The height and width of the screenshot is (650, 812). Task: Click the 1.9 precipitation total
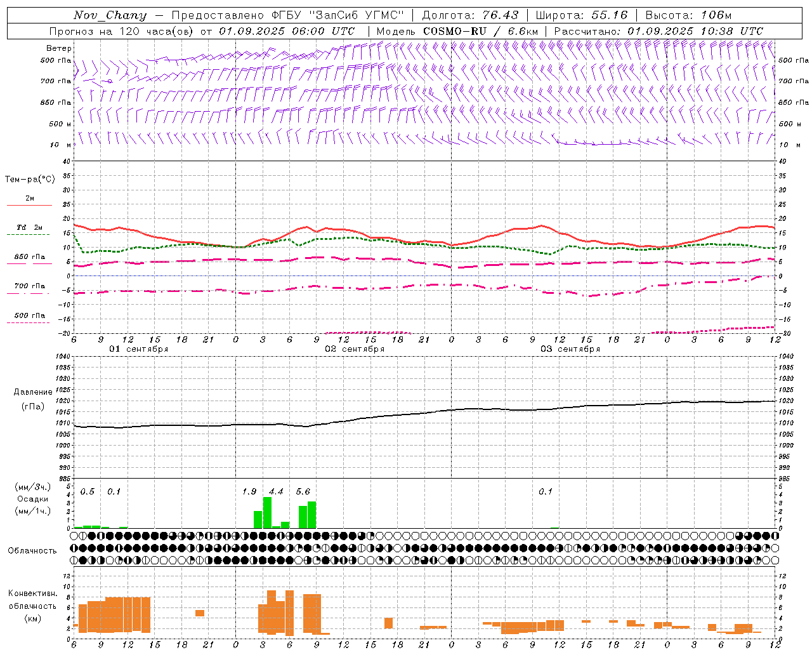tap(249, 492)
